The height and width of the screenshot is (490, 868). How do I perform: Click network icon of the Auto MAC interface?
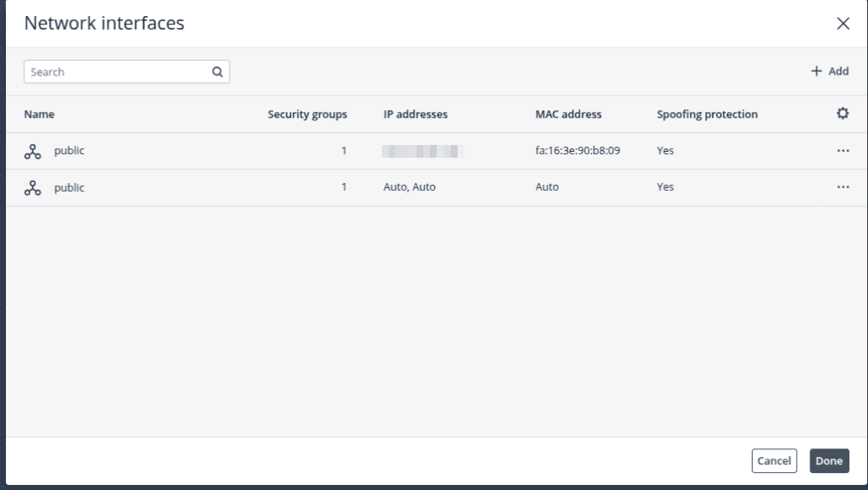(x=33, y=188)
